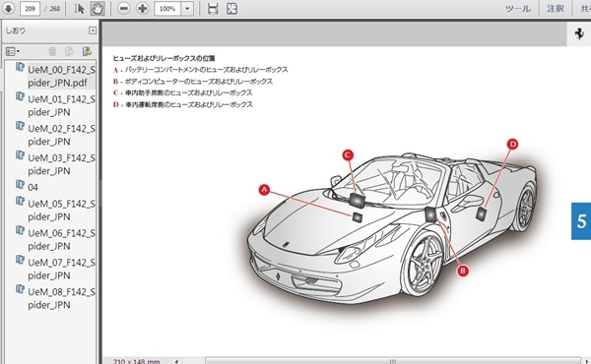Go to next page with the down arrow
Screen dimensions: 591x364
pos(8,8)
